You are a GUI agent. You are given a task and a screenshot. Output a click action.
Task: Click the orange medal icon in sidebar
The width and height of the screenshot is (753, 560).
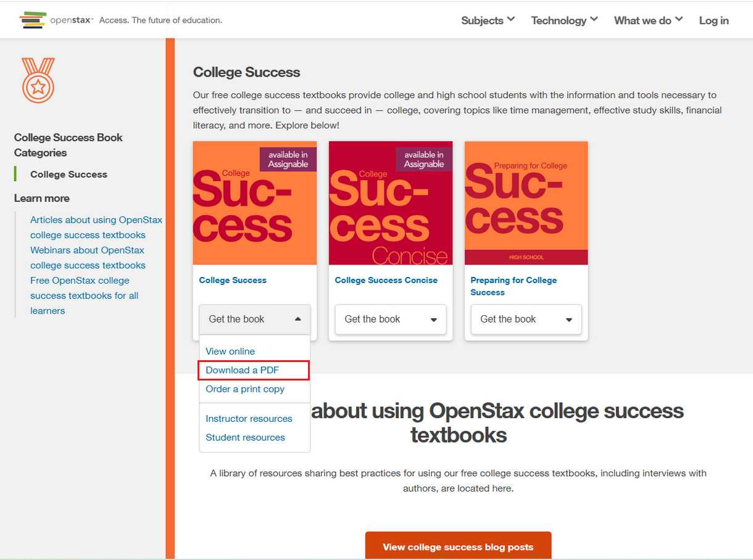point(38,80)
